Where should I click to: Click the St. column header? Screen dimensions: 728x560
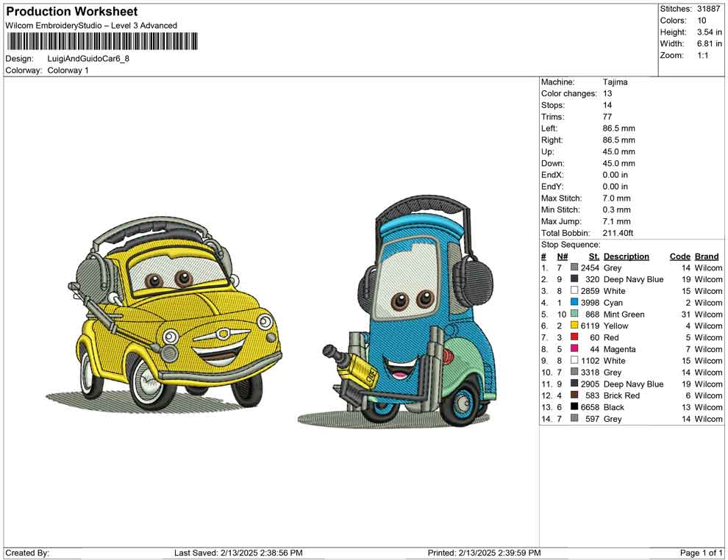[594, 256]
